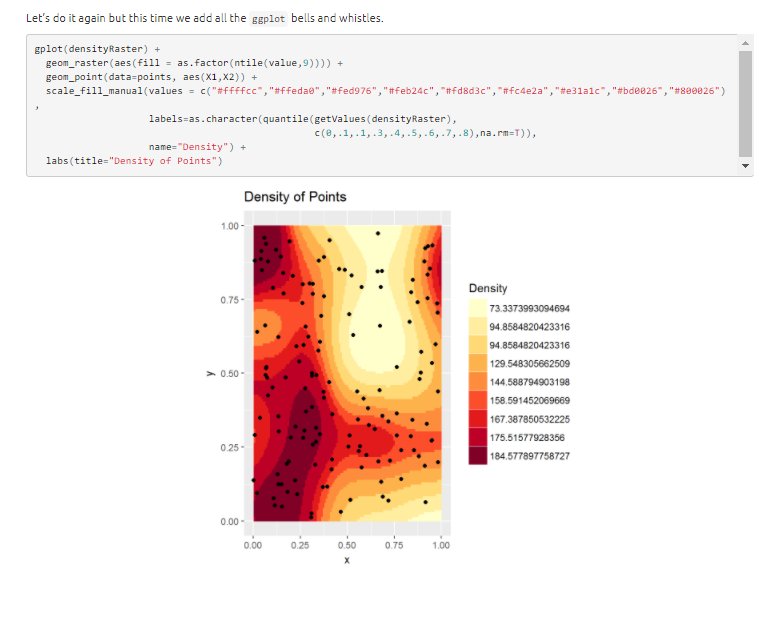Click the x-axis title x

347,560
